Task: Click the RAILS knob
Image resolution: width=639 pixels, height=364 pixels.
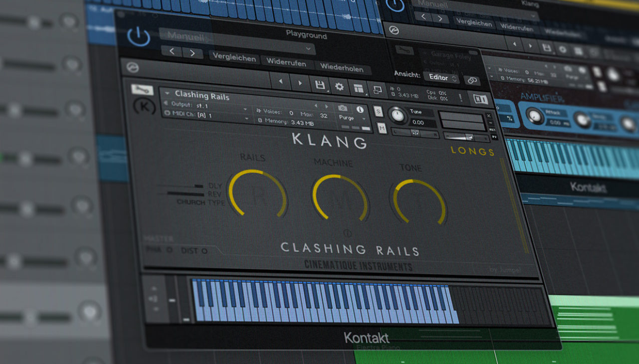Action: pyautogui.click(x=258, y=194)
